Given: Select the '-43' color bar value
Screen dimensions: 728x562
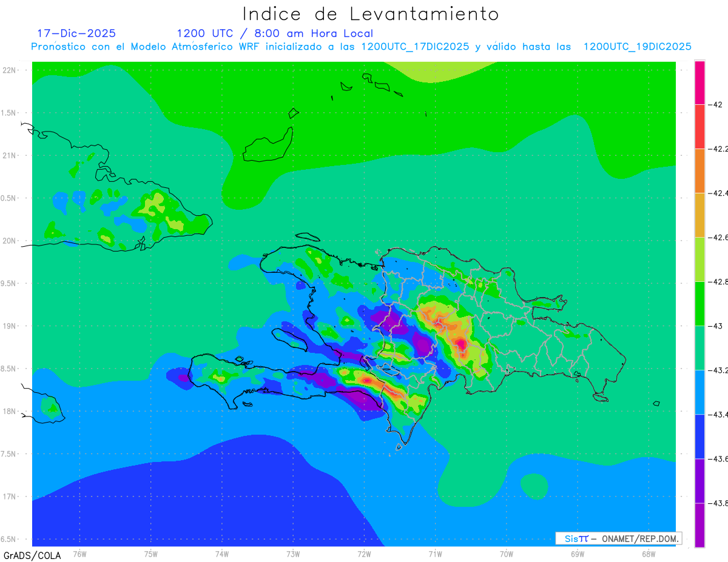Looking at the screenshot, I should (x=716, y=326).
